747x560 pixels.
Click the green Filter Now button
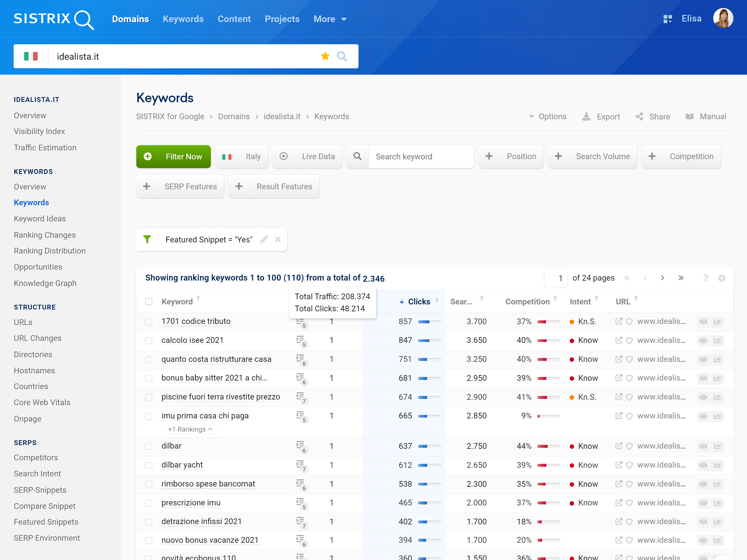click(x=174, y=157)
